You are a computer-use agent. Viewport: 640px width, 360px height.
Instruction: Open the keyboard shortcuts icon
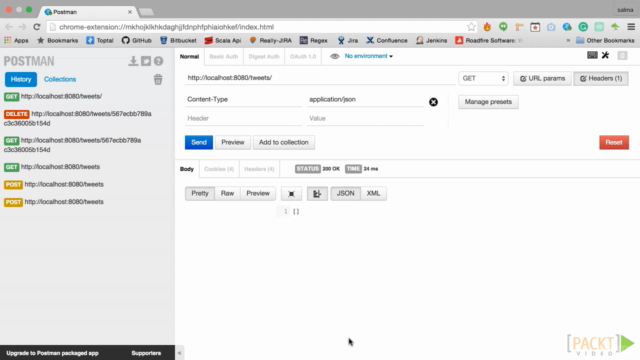pyautogui.click(x=592, y=55)
